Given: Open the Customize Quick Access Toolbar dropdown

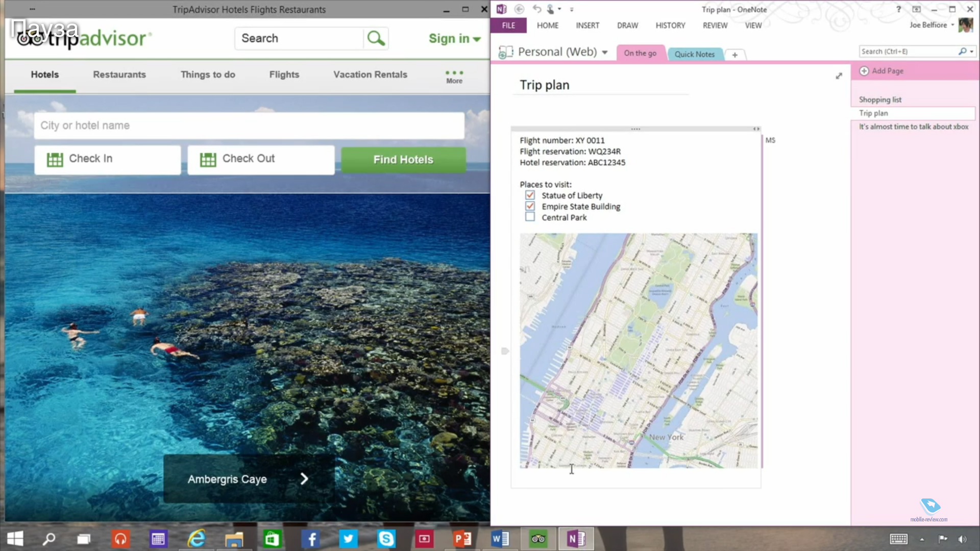Looking at the screenshot, I should (x=572, y=9).
